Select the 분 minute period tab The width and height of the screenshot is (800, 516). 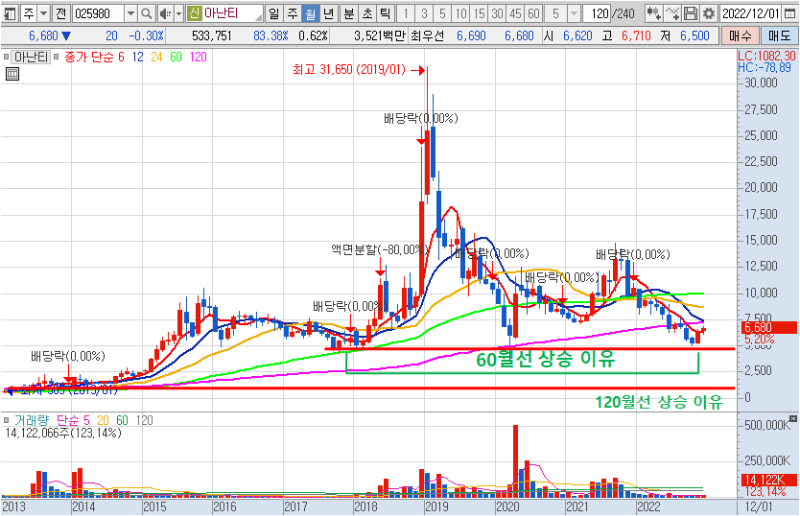349,13
